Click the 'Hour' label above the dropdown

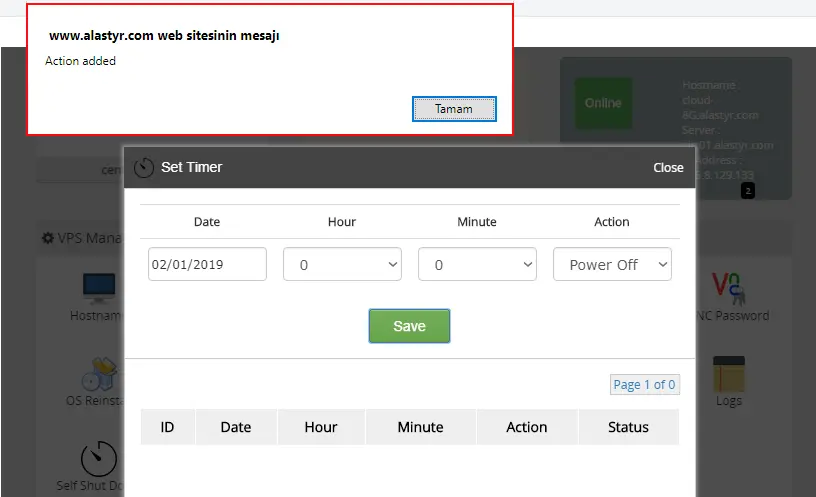click(341, 222)
